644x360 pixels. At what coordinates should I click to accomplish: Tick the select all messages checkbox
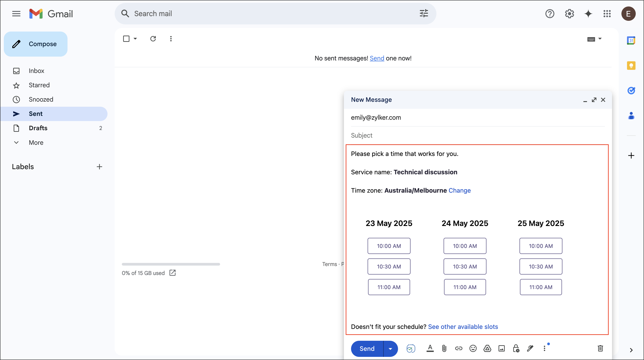pyautogui.click(x=126, y=39)
